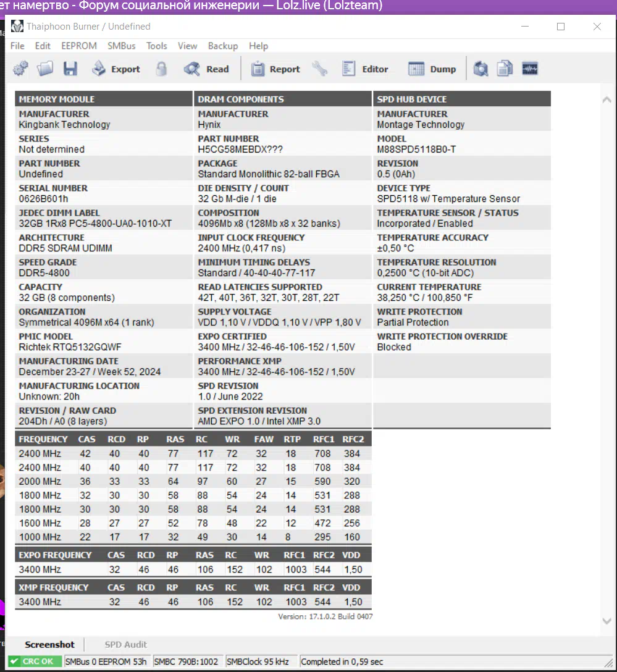Image resolution: width=617 pixels, height=672 pixels.
Task: Open the Edit menu
Action: click(43, 46)
